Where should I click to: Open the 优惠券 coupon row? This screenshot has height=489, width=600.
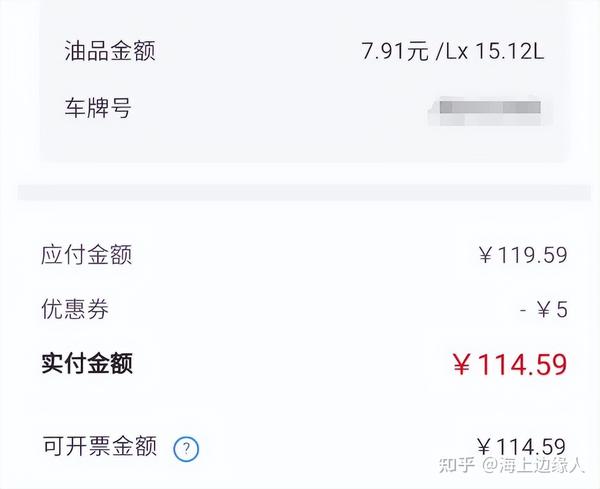304,309
